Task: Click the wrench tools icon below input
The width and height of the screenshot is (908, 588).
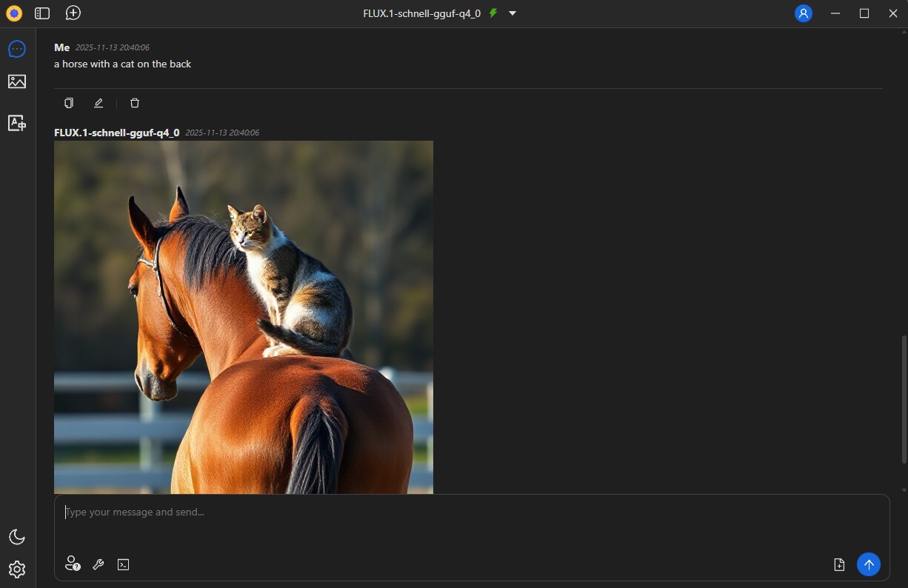Action: pos(98,564)
